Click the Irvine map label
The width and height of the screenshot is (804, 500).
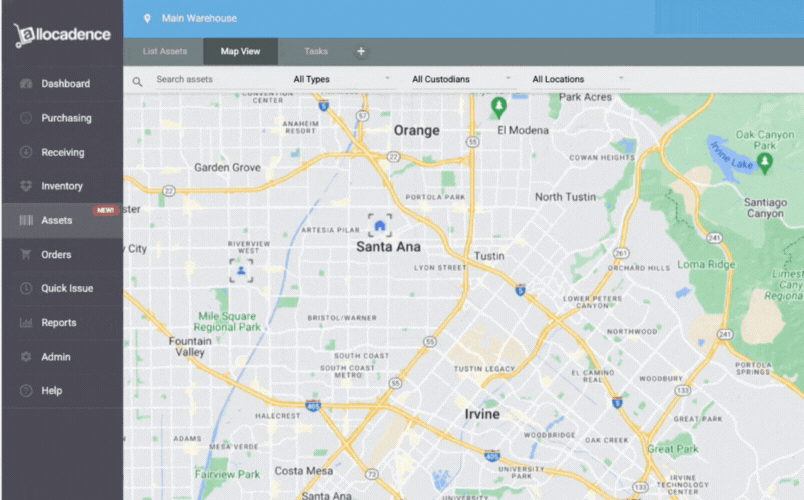482,414
